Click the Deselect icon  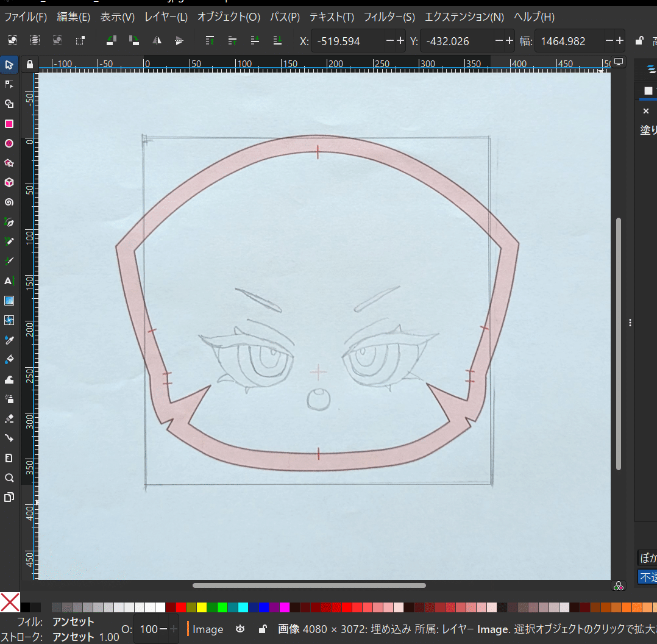(57, 40)
